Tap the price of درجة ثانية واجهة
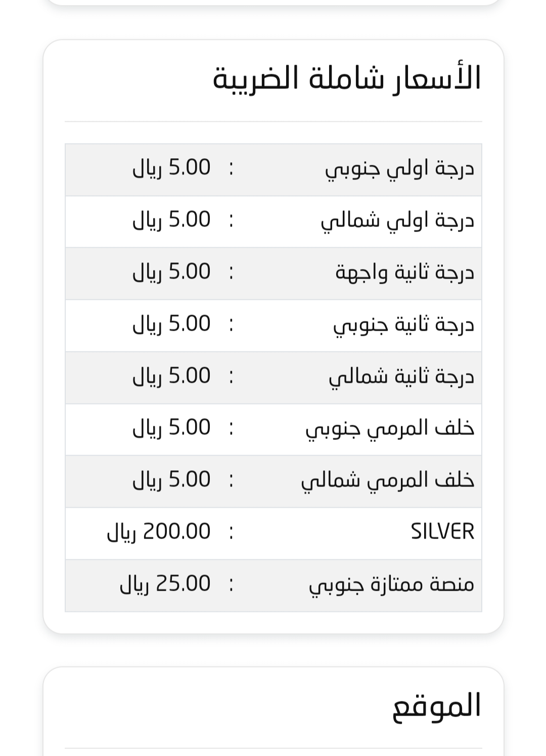Screen dimensions: 546x756 pos(172,272)
